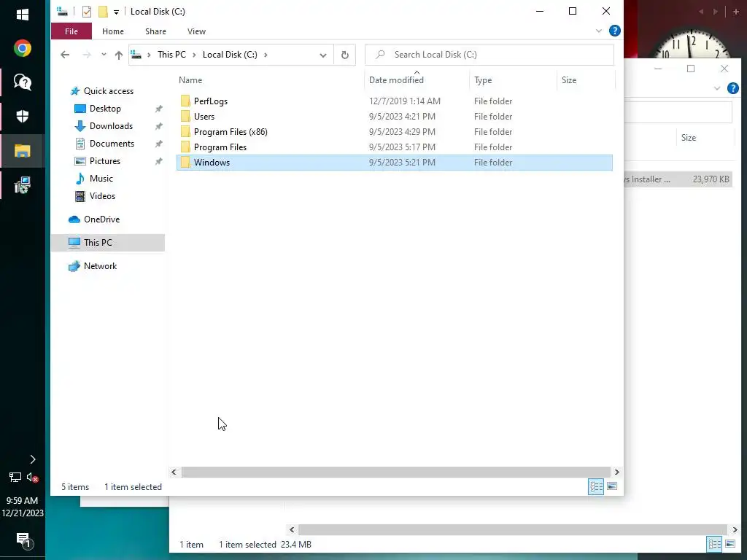Image resolution: width=747 pixels, height=560 pixels.
Task: Open the Home ribbon tab
Action: 113,31
